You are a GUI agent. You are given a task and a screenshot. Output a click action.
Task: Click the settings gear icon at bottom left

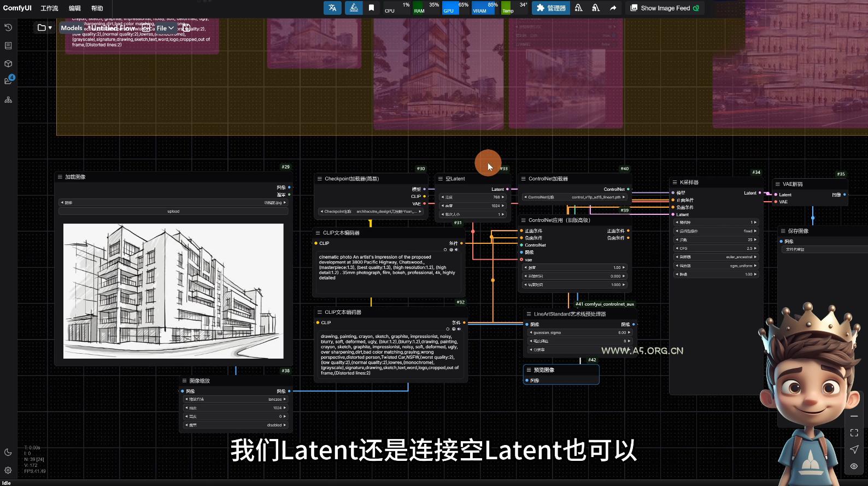8,470
